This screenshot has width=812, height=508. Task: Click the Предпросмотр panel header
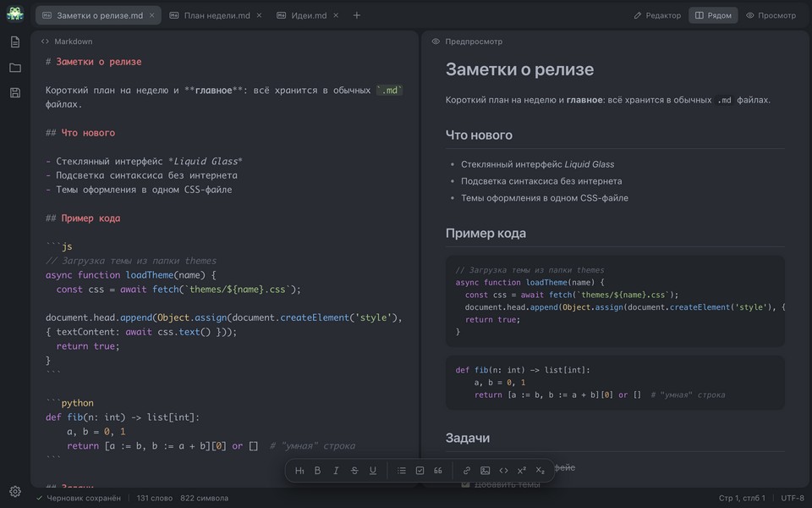tap(467, 41)
